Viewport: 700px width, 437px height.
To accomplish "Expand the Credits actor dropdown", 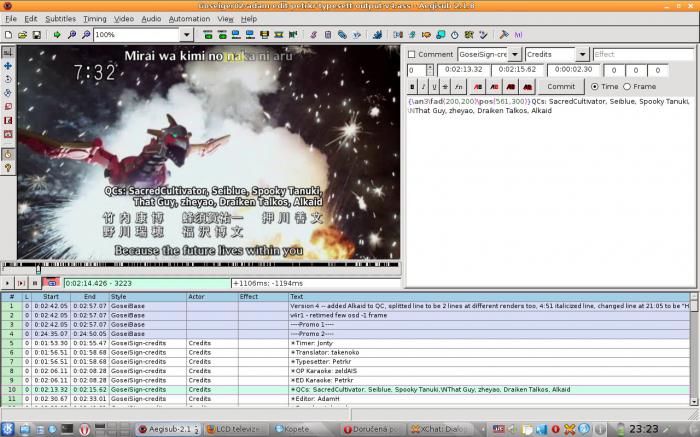I will [582, 54].
